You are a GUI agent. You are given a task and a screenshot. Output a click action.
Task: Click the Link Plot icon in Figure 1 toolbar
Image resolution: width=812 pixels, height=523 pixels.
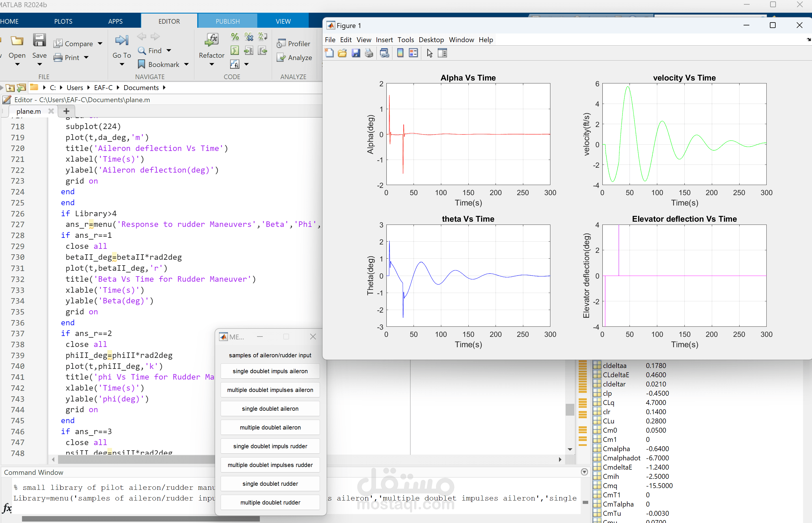[x=384, y=53]
